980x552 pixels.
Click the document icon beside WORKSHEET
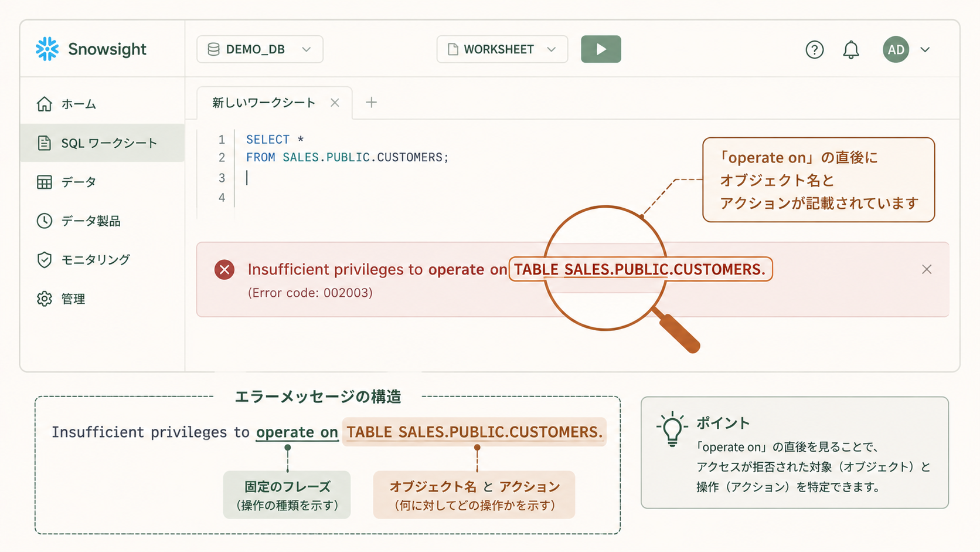tap(453, 49)
